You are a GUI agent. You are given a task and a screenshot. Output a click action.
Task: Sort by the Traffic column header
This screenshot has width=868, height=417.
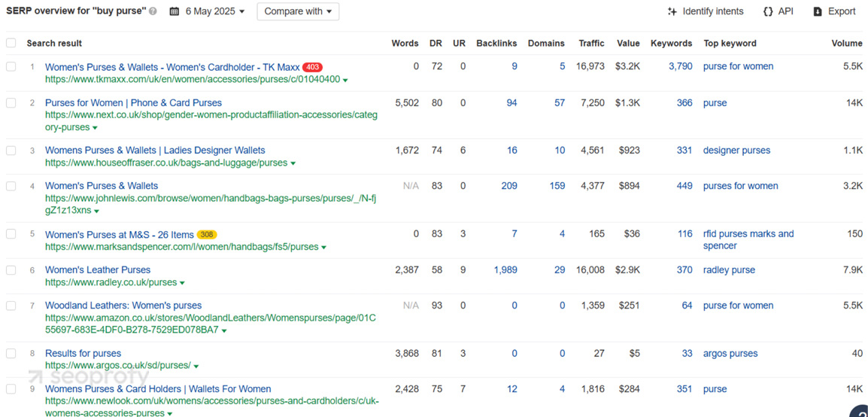pos(592,43)
